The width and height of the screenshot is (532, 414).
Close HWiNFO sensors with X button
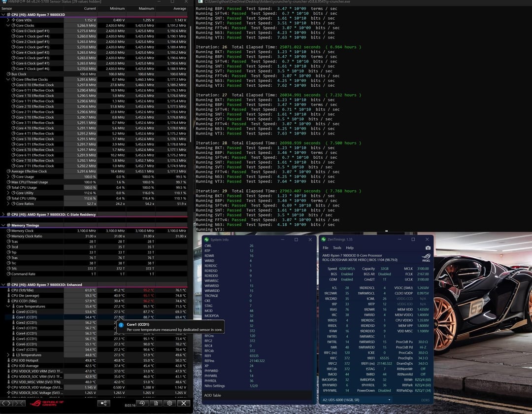(x=184, y=403)
